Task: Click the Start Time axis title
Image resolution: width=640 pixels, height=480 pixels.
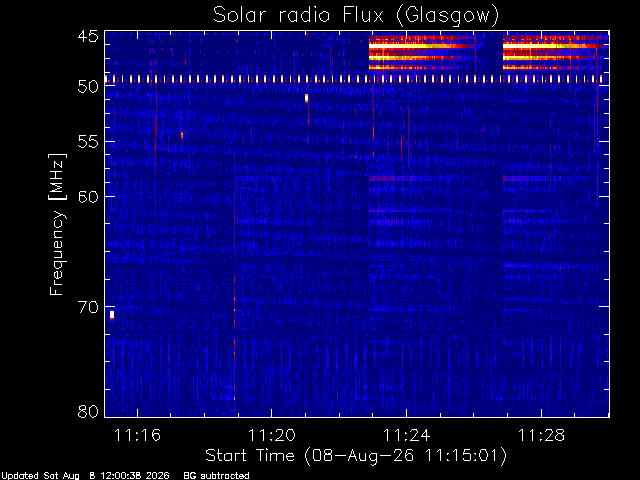Action: [356, 456]
